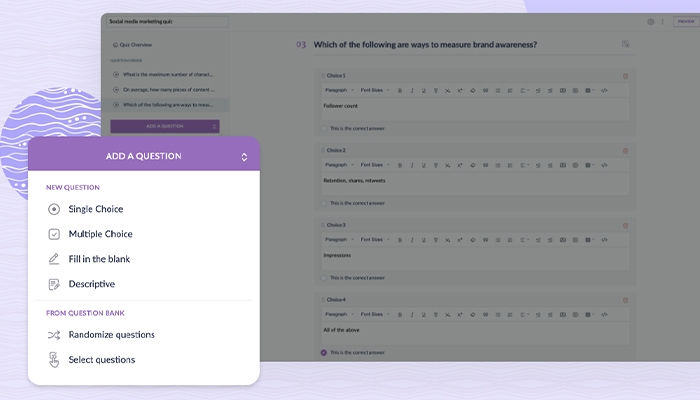Viewport: 700px width, 400px height.
Task: Mark Choice 3 as the correct answer
Action: (324, 277)
